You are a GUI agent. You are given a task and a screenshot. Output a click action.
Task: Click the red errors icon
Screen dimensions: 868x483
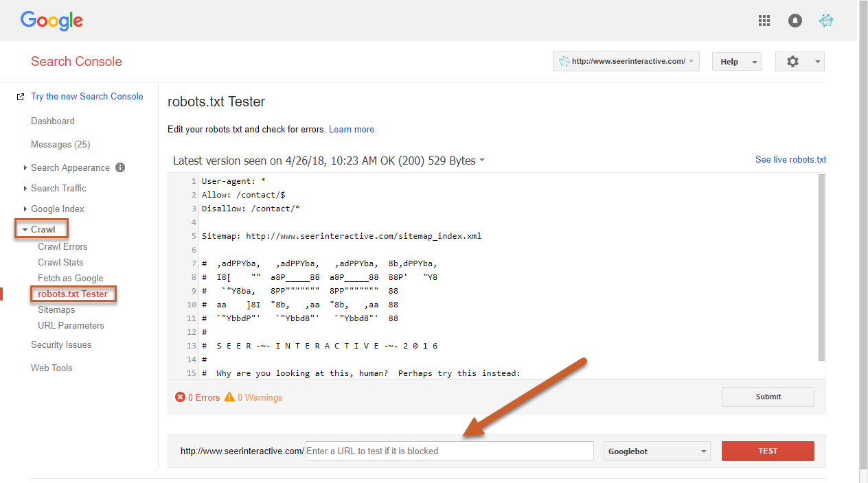(x=180, y=397)
